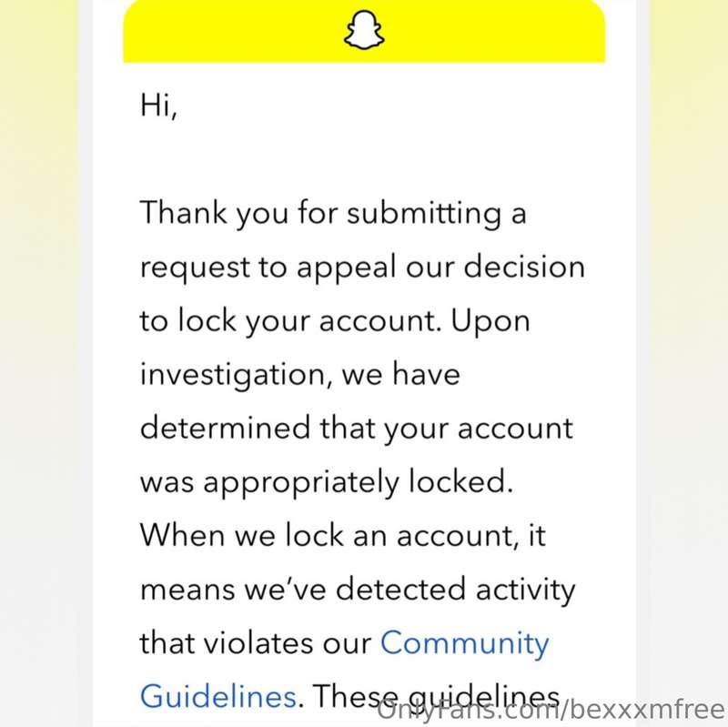Click the word 'decision' in the email
The image size is (728, 727).
(x=524, y=266)
